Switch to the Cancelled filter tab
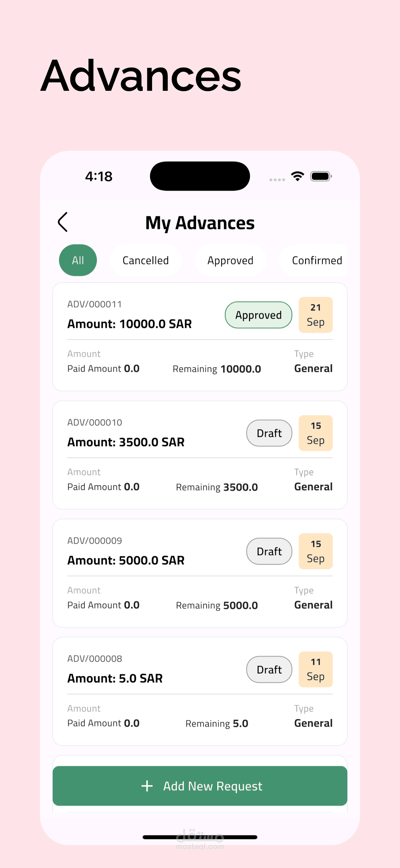Screen dimensions: 400x868 tap(146, 260)
